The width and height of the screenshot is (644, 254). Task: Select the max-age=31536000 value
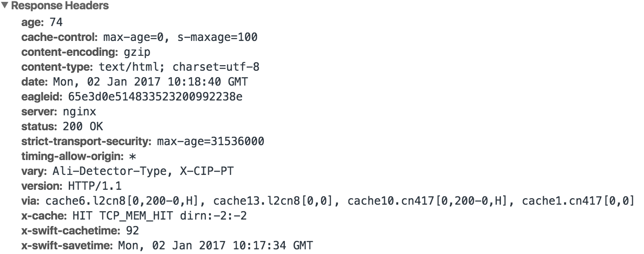tap(210, 141)
